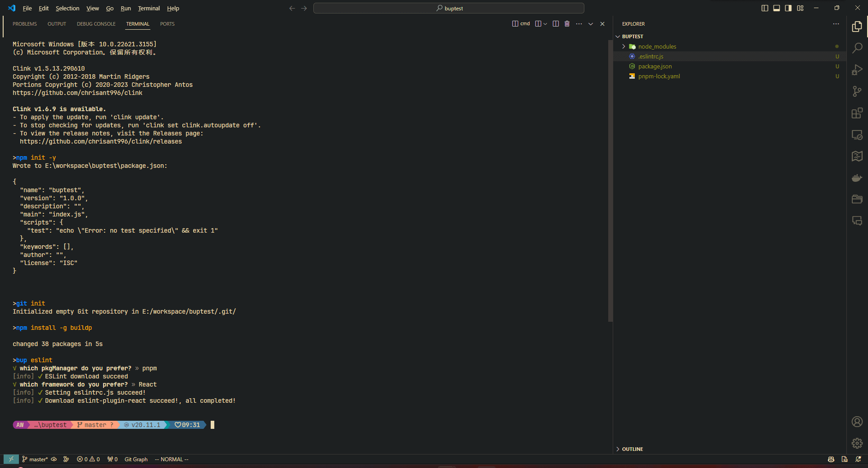Screen dimensions: 868x468
Task: Open the Explorer view in the activity bar
Action: click(x=857, y=27)
